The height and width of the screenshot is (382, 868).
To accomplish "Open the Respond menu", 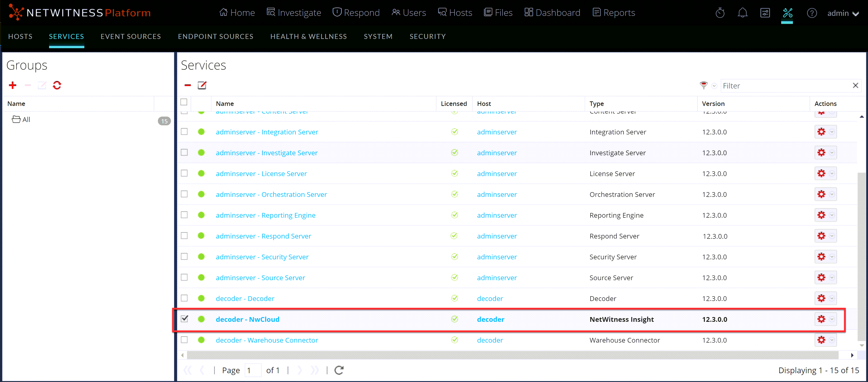I will 356,13.
